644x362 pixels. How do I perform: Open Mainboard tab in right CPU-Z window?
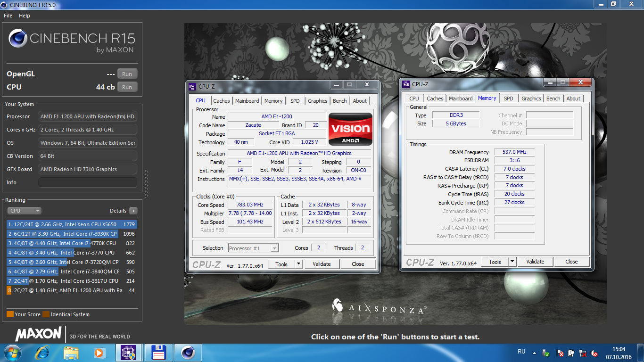coord(461,99)
